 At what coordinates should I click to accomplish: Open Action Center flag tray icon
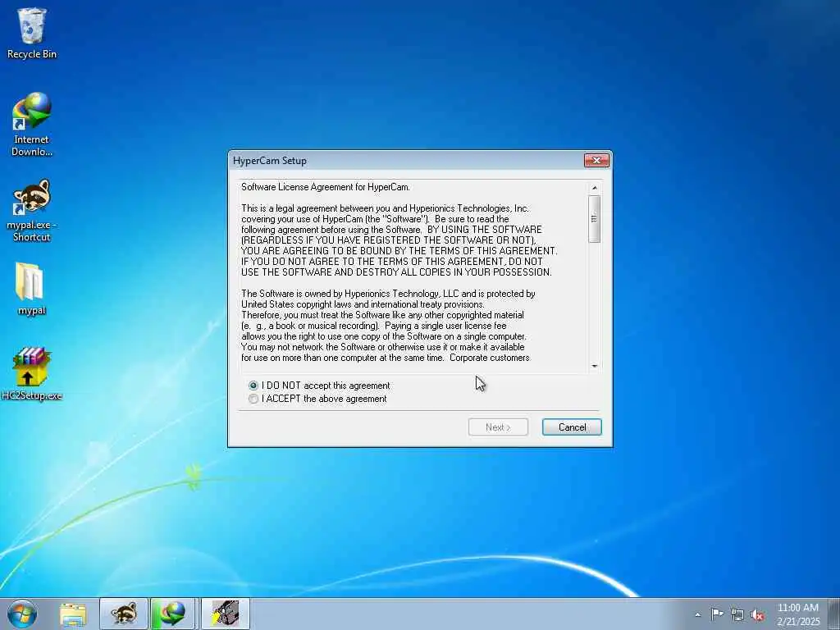[x=717, y=614]
